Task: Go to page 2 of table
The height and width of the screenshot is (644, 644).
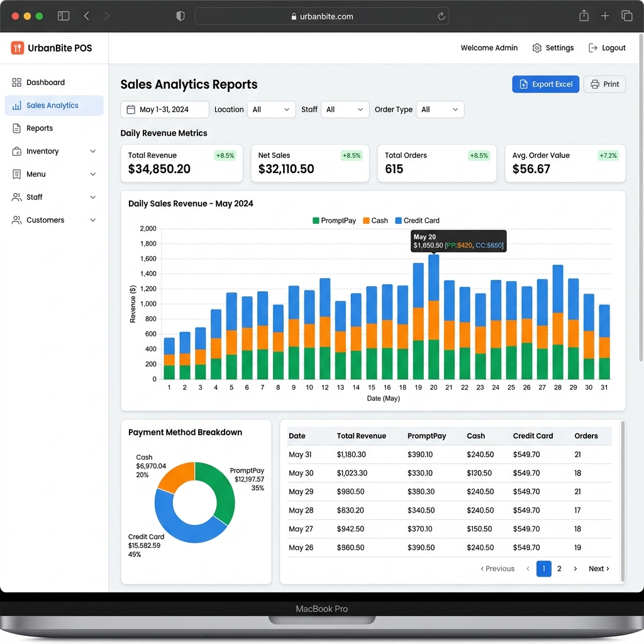Action: 559,569
